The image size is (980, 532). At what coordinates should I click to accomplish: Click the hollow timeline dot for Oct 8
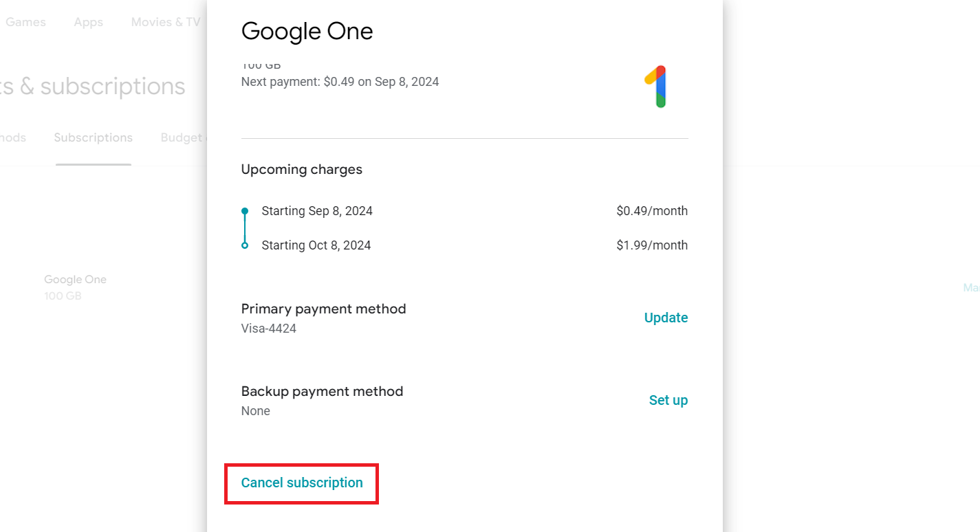[245, 245]
